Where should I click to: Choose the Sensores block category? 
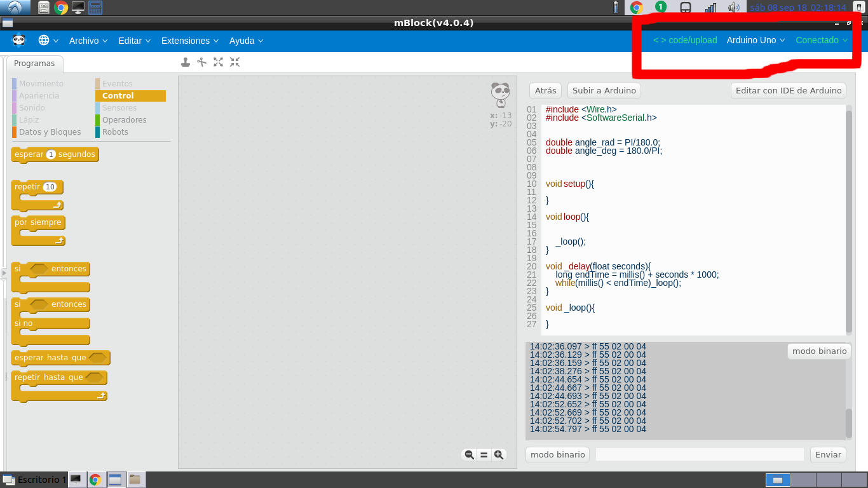click(119, 107)
